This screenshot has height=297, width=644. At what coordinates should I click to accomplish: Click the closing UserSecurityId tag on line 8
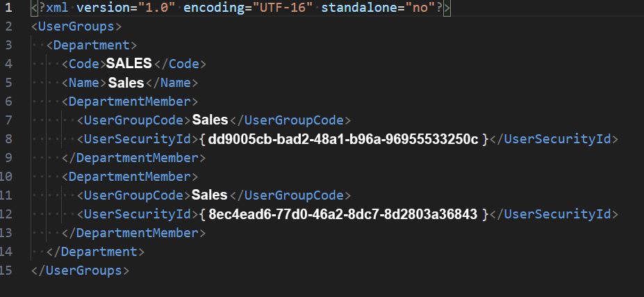554,138
